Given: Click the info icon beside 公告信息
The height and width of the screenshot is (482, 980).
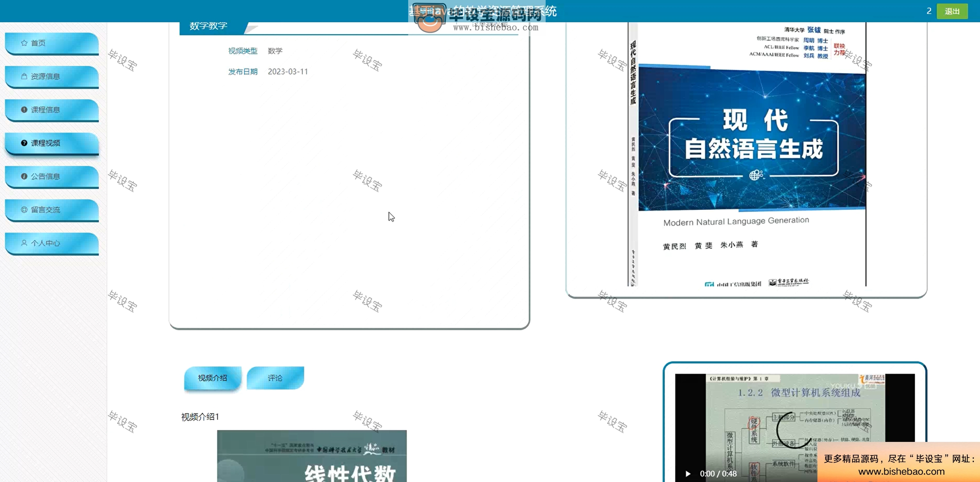Looking at the screenshot, I should pos(24,176).
